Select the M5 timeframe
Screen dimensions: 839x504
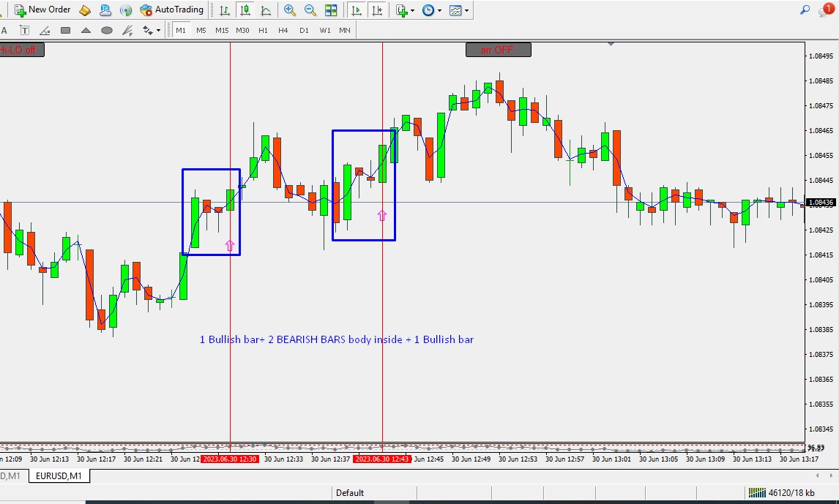(201, 31)
